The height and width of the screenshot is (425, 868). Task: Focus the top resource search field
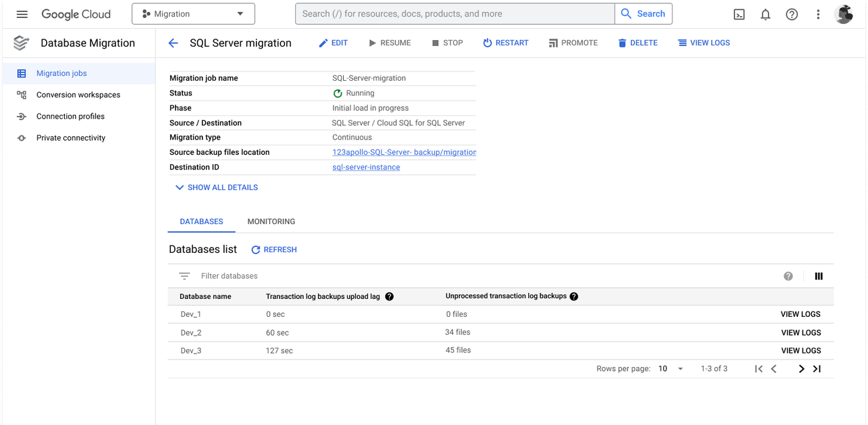[x=455, y=14]
